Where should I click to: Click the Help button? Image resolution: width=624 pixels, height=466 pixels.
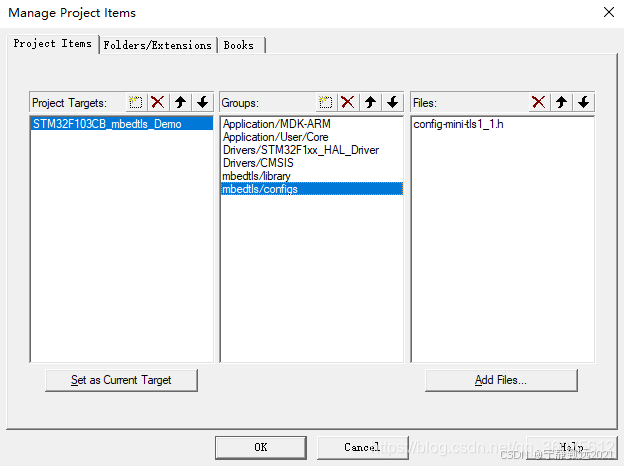pos(571,447)
